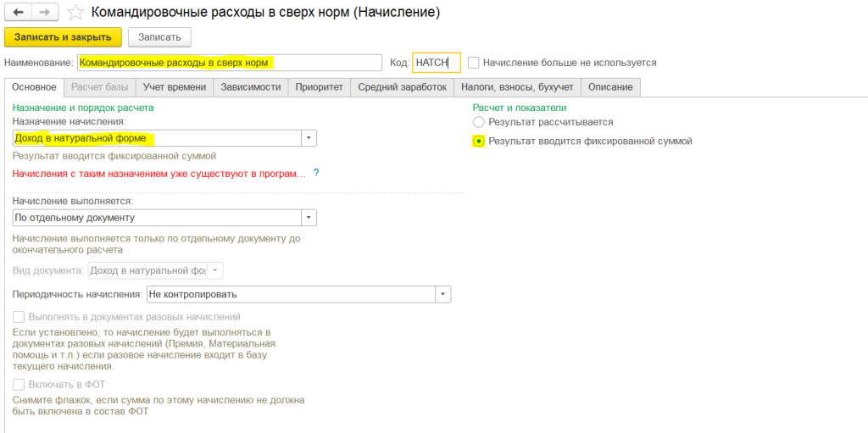Select 'Результат рассчитывается' radio button
This screenshot has height=433, width=868.
click(479, 123)
